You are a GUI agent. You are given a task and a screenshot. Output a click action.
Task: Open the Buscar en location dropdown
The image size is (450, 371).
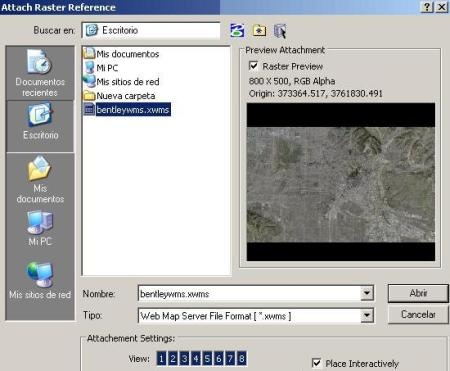(151, 30)
